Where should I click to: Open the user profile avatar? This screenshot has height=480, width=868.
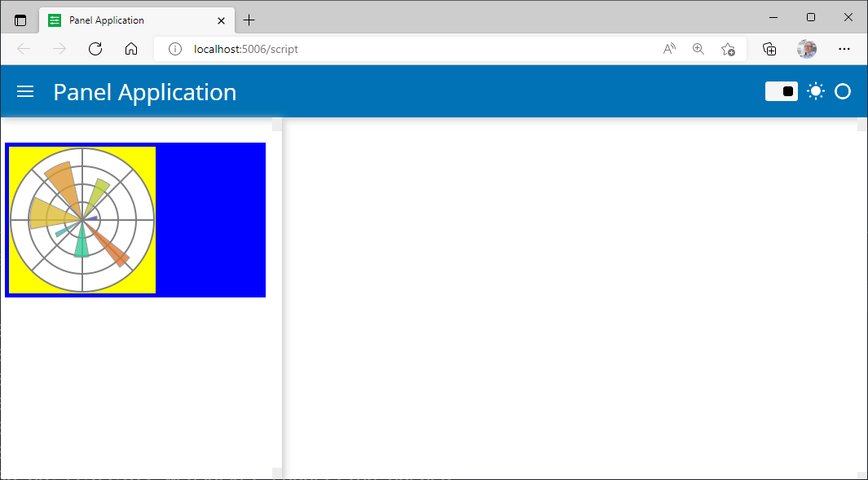pos(807,49)
